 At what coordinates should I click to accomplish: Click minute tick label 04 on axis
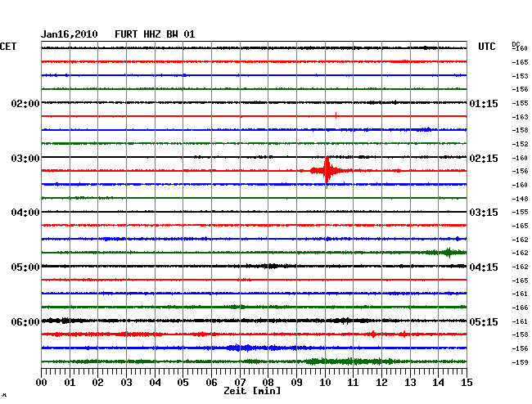pyautogui.click(x=155, y=382)
